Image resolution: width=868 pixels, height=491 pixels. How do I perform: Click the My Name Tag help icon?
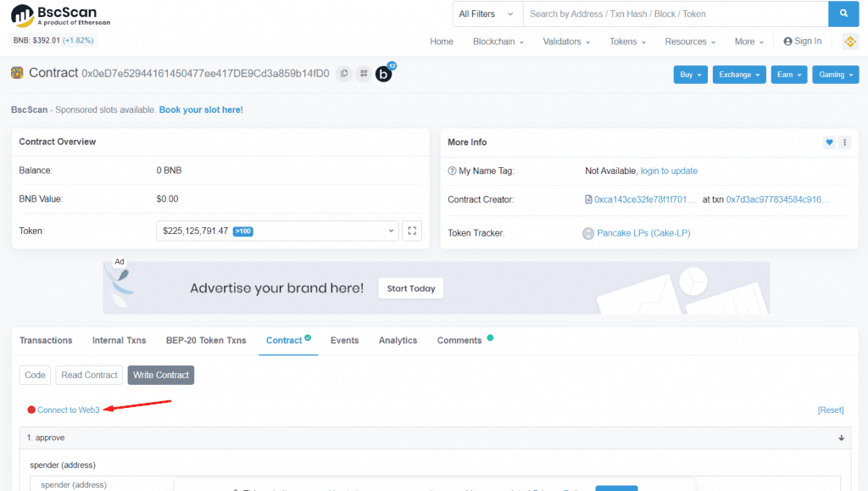[452, 171]
